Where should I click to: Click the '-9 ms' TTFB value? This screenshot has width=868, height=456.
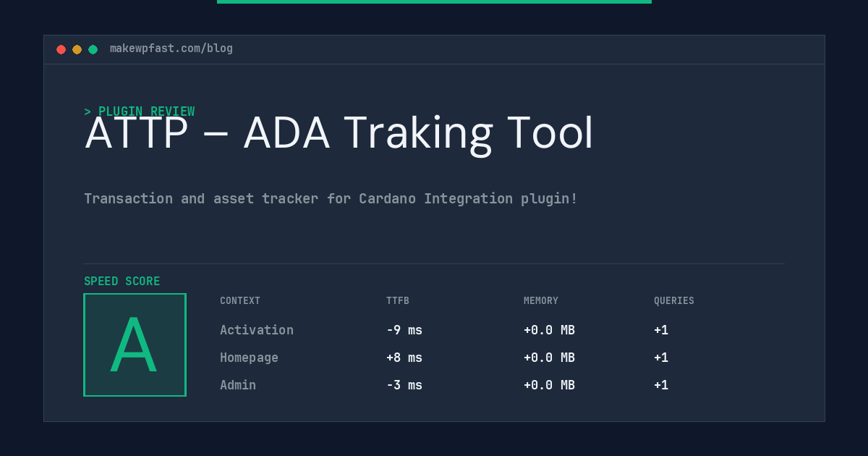pos(404,330)
